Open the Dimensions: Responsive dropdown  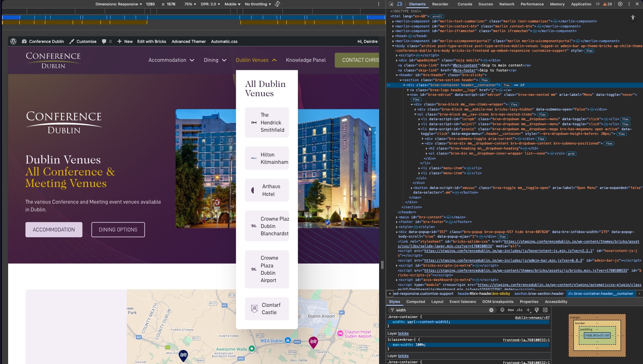tap(119, 4)
